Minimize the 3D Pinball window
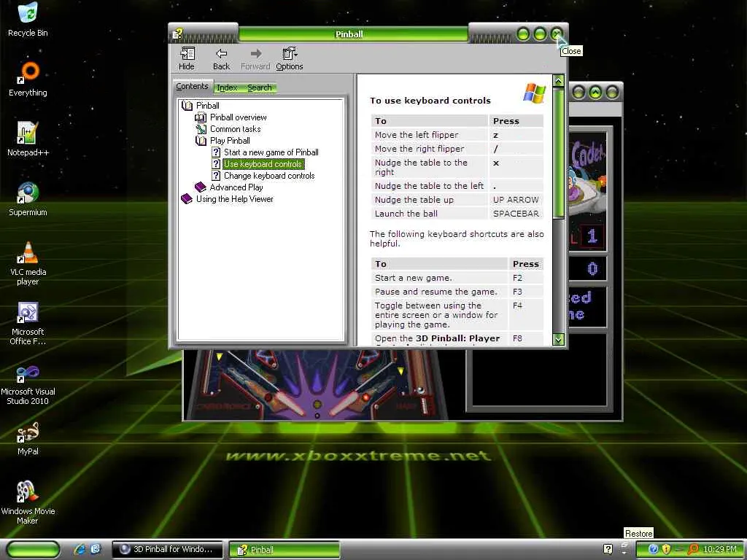The height and width of the screenshot is (560, 747). [578, 92]
